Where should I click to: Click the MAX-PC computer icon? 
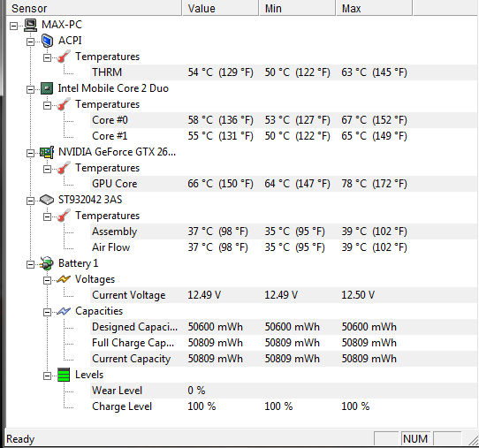(x=31, y=25)
